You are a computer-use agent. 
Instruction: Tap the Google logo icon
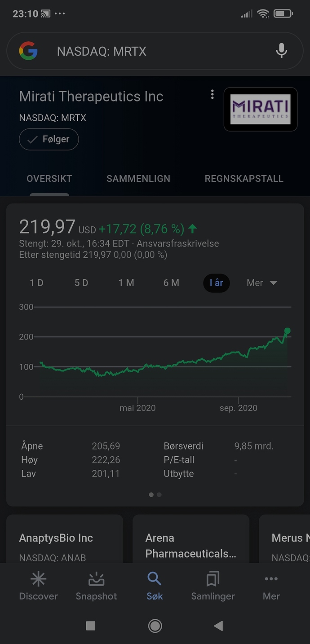pos(28,51)
